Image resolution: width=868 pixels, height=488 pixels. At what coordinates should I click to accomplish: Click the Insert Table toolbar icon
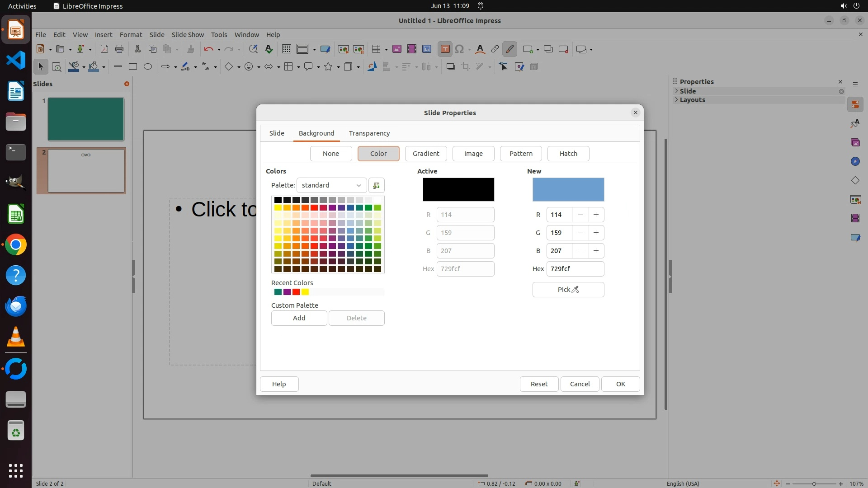point(376,49)
